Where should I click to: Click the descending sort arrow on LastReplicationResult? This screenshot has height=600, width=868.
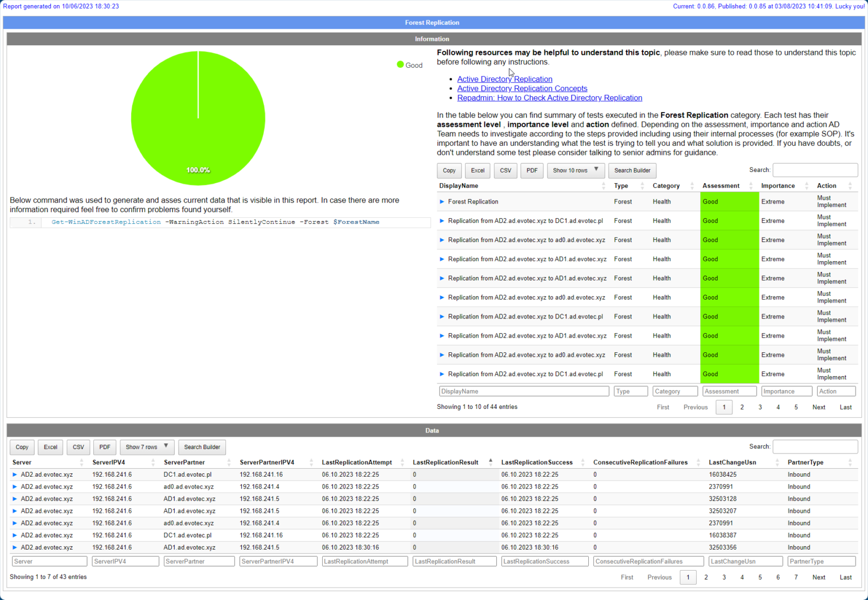[x=490, y=464]
